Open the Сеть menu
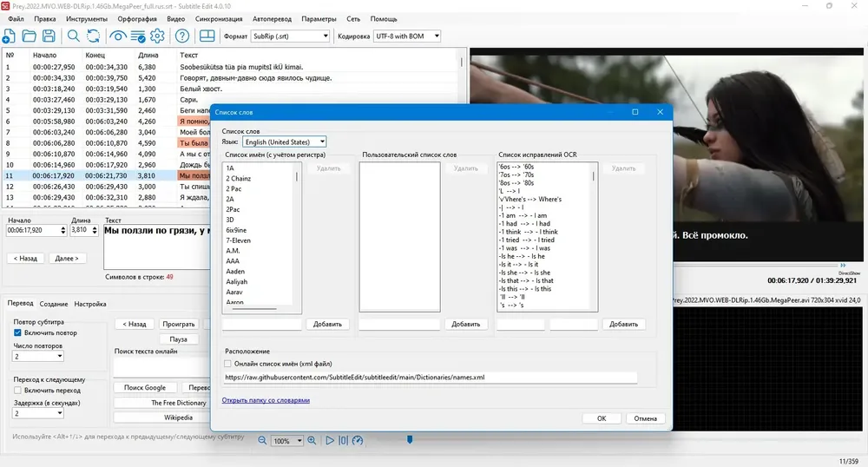The width and height of the screenshot is (868, 467). 353,19
